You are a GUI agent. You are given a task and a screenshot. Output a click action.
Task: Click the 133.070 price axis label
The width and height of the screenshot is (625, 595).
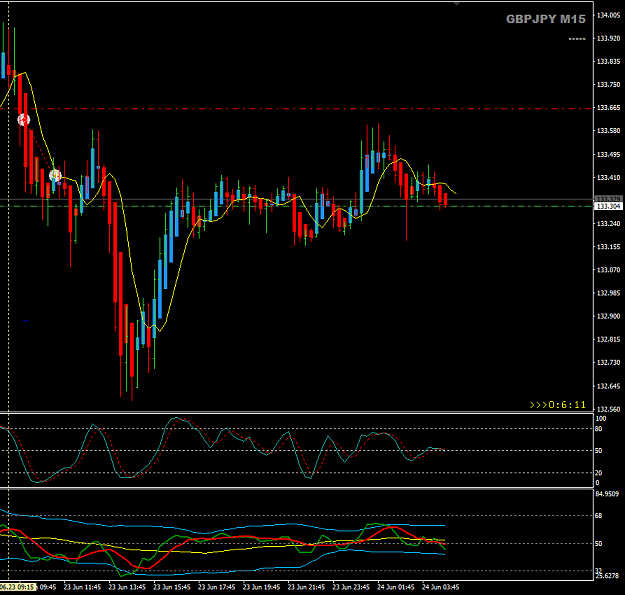608,270
